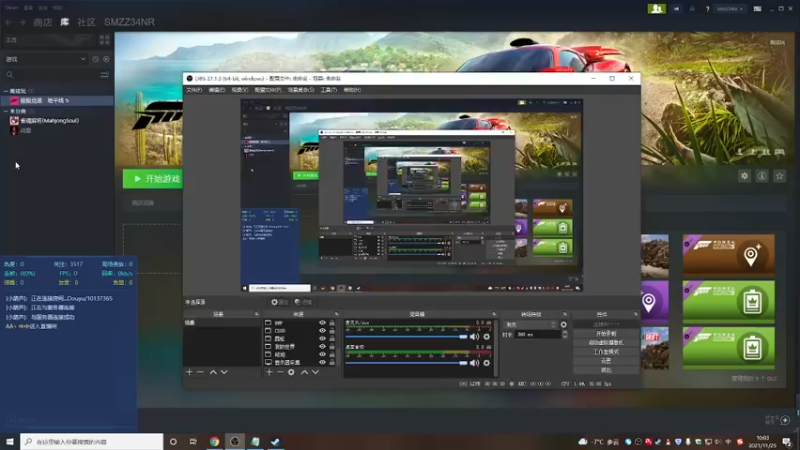Pop out OBS sources dock panel

(337, 314)
